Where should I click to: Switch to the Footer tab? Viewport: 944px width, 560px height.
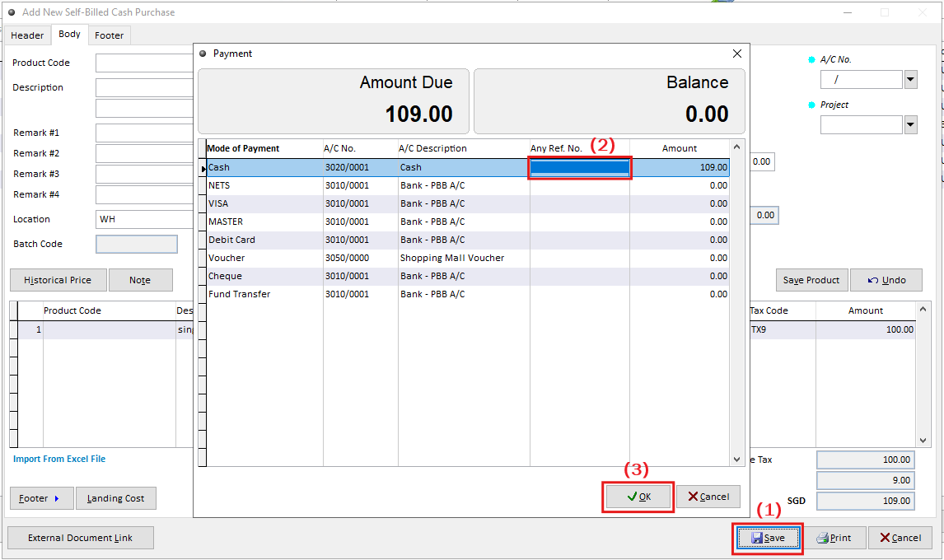point(109,35)
